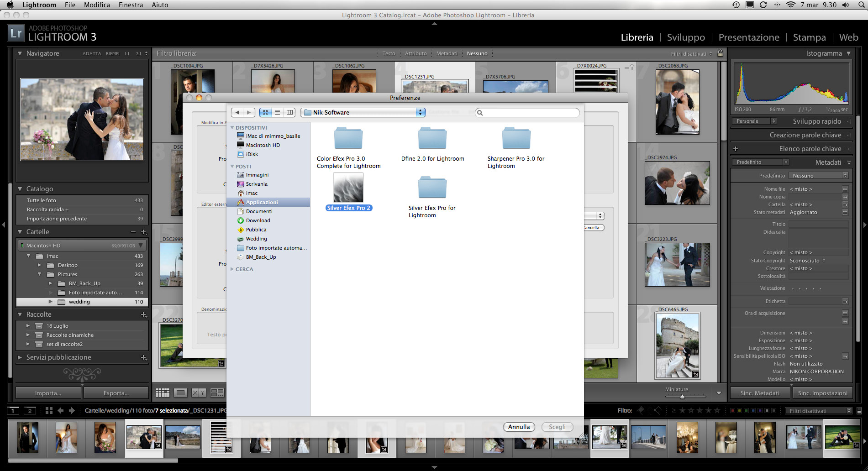Click the Esporta... button

coord(116,393)
